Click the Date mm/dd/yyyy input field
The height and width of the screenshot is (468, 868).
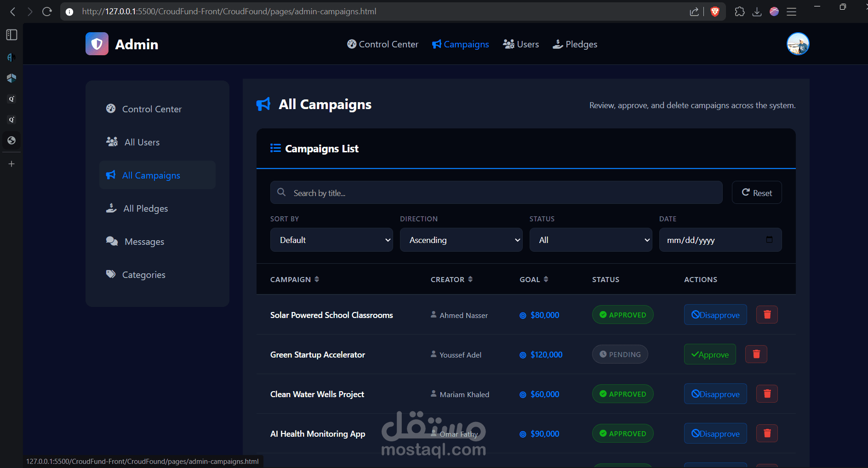[x=720, y=240]
